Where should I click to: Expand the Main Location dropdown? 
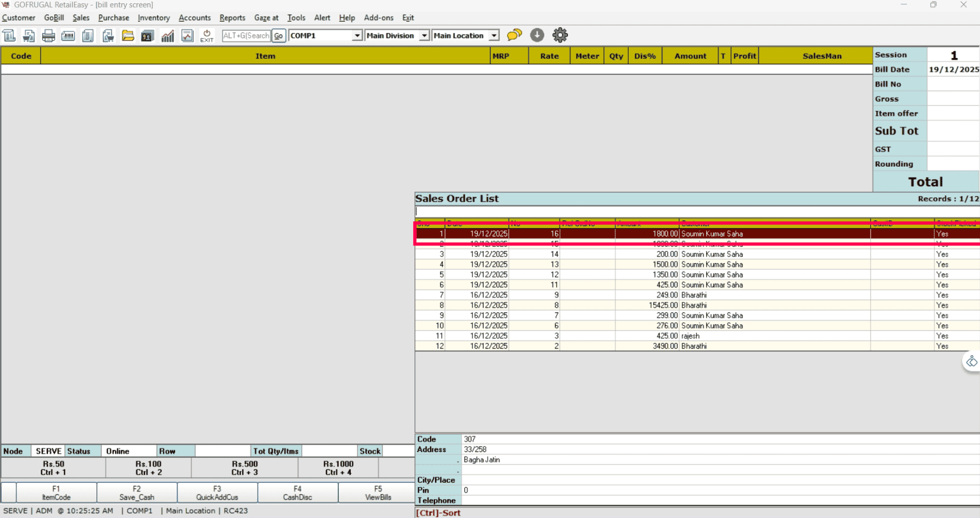pyautogui.click(x=494, y=36)
